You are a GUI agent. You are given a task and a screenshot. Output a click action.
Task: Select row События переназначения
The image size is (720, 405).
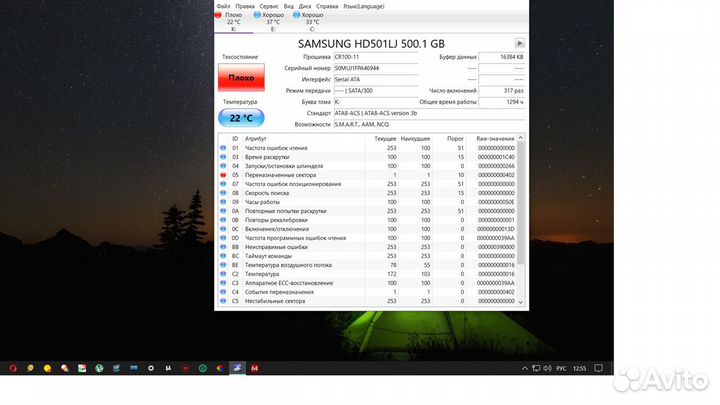(368, 292)
